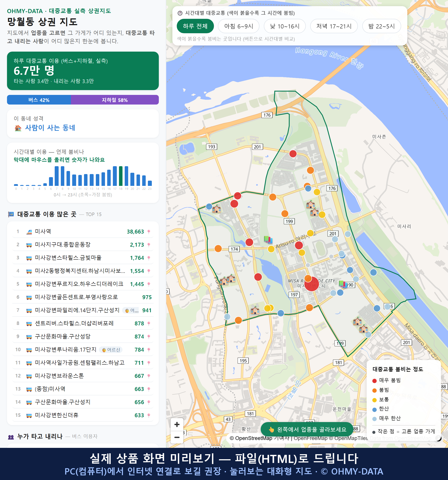448x480 pixels.
Task: Click the 왼쪽에서 업종을 골라보세요 banner
Action: click(307, 429)
